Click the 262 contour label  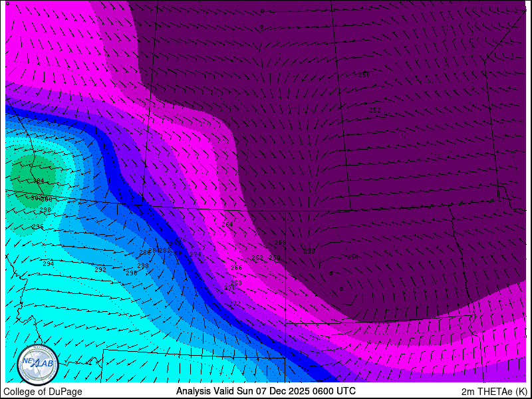click(x=257, y=258)
